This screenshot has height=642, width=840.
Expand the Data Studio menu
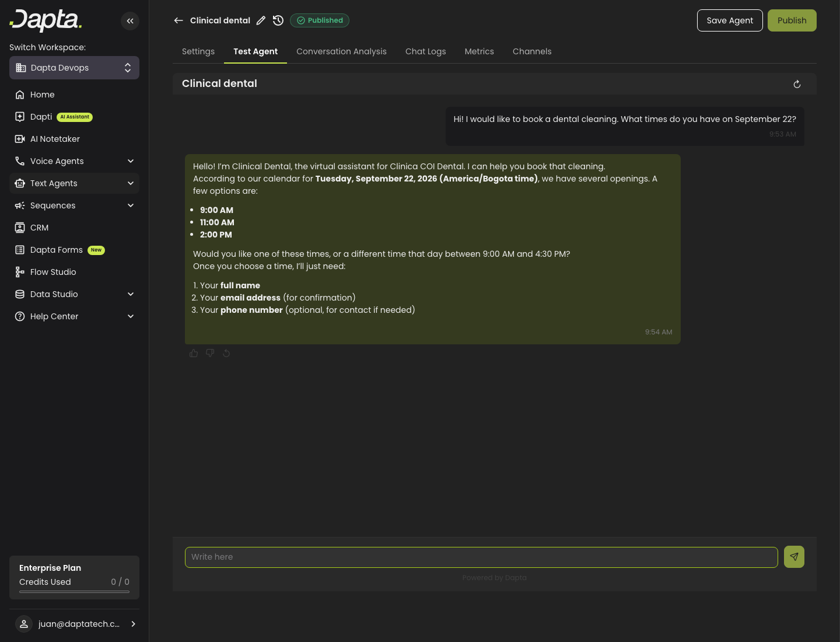tap(74, 294)
